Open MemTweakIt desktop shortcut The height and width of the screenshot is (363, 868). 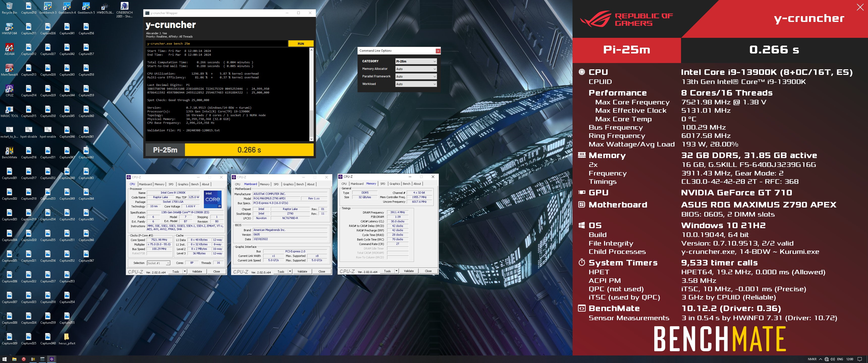(x=9, y=70)
